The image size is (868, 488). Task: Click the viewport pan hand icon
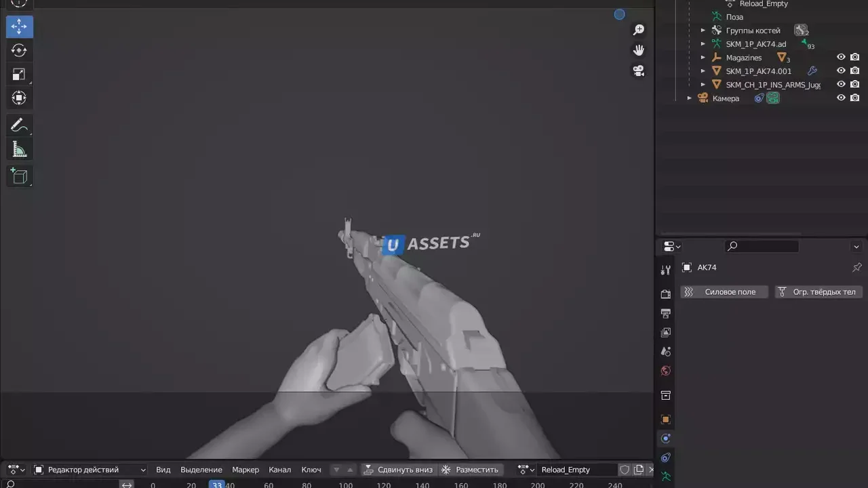(638, 50)
